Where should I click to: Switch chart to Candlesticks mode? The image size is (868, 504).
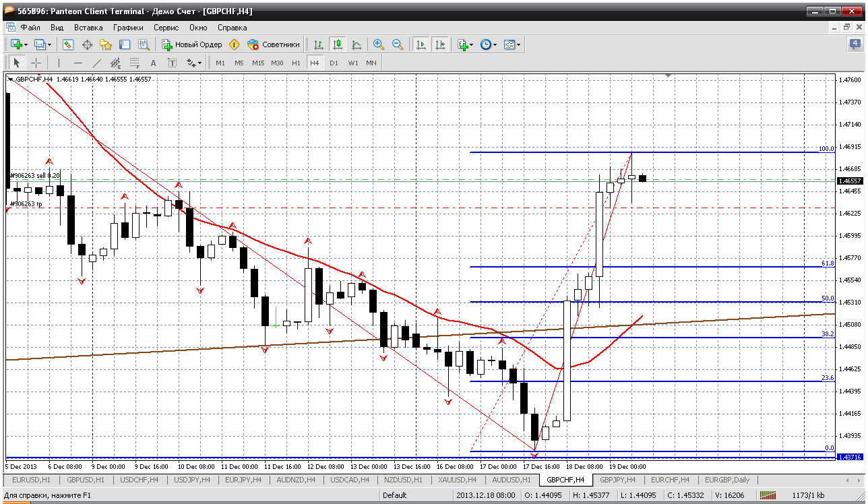(338, 44)
